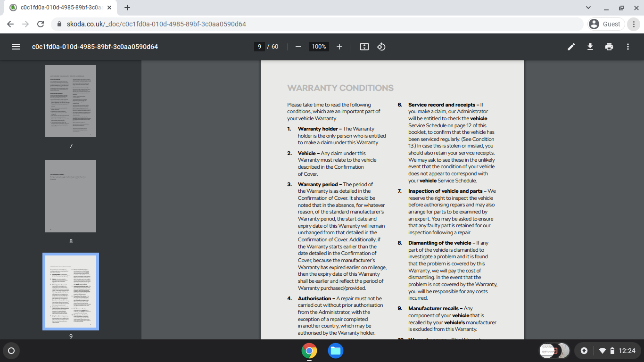Open page 7 thumbnail
The height and width of the screenshot is (362, 644).
pyautogui.click(x=71, y=101)
